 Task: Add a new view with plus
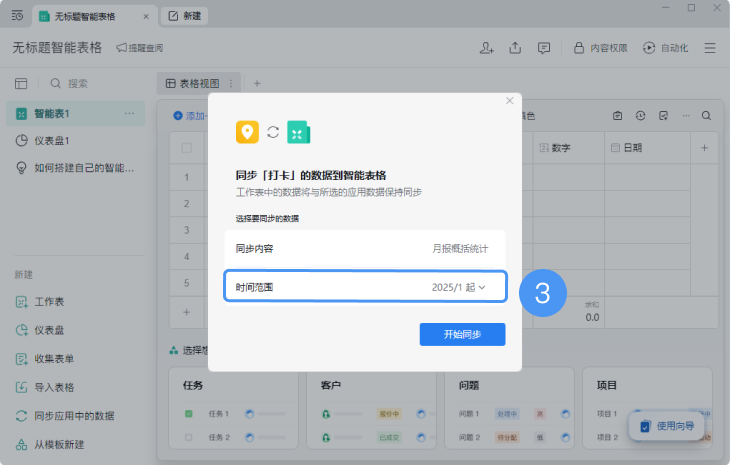[x=257, y=83]
